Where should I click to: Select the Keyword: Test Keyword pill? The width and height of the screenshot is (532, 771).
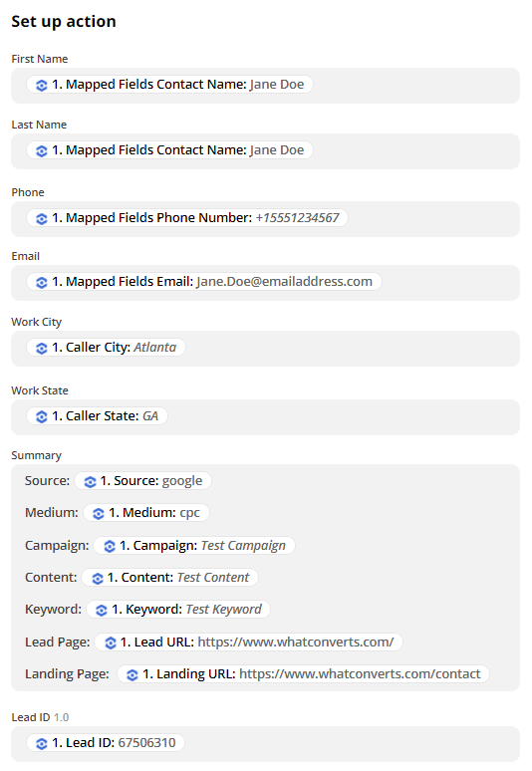(x=178, y=610)
